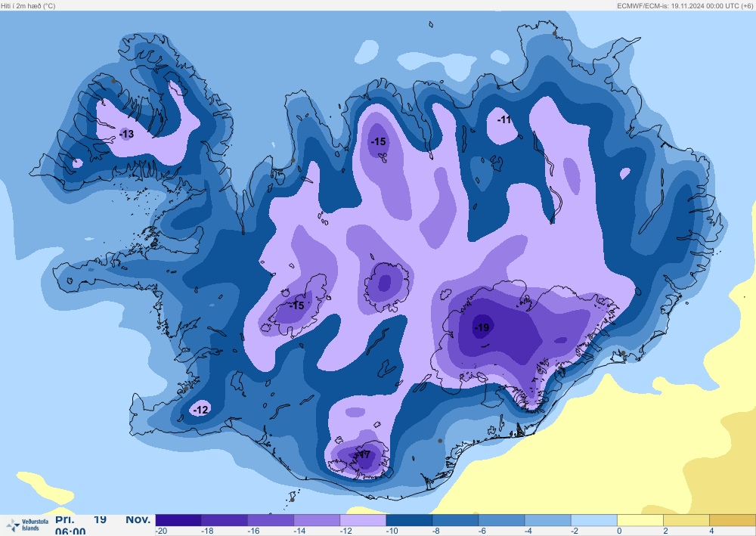This screenshot has height=536, width=756.
Task: Click the legend tick label '-18'
Action: coord(207,531)
